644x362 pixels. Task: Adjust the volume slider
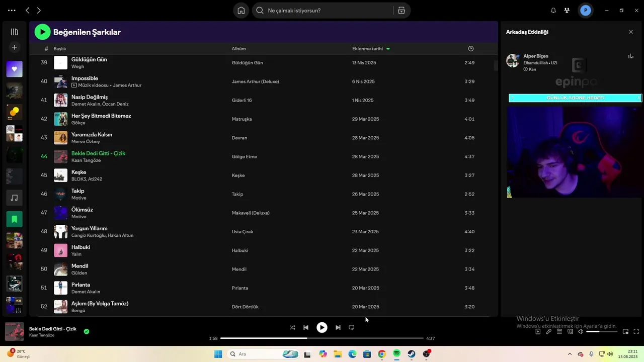click(602, 332)
